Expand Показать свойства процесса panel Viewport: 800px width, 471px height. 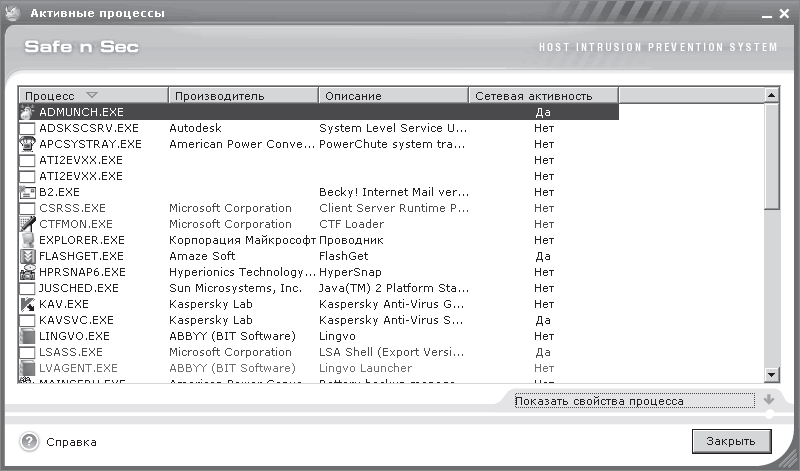pos(632,401)
